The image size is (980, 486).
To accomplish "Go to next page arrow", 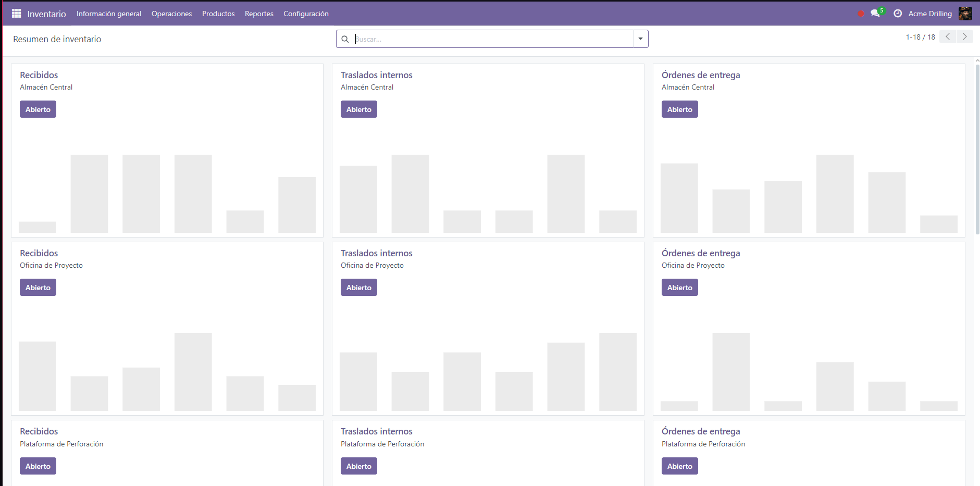I will (964, 36).
